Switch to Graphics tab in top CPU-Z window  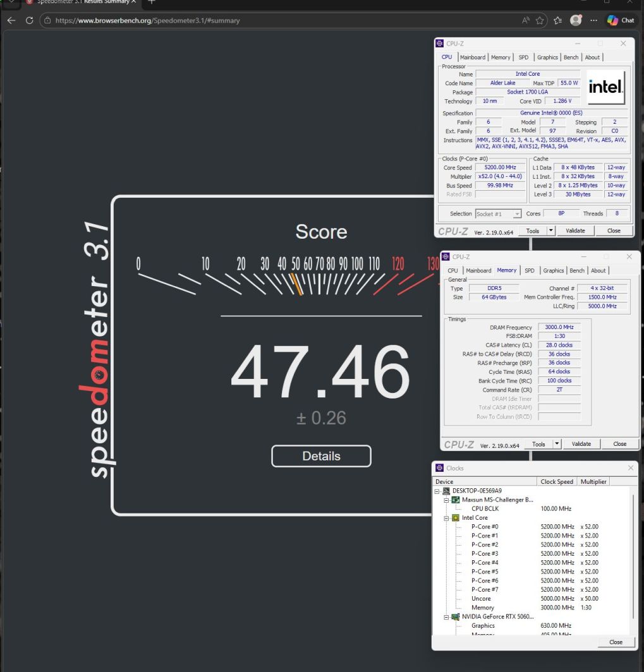[547, 57]
